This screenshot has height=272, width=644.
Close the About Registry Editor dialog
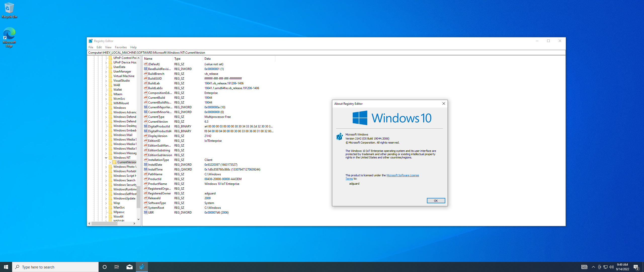coord(444,104)
